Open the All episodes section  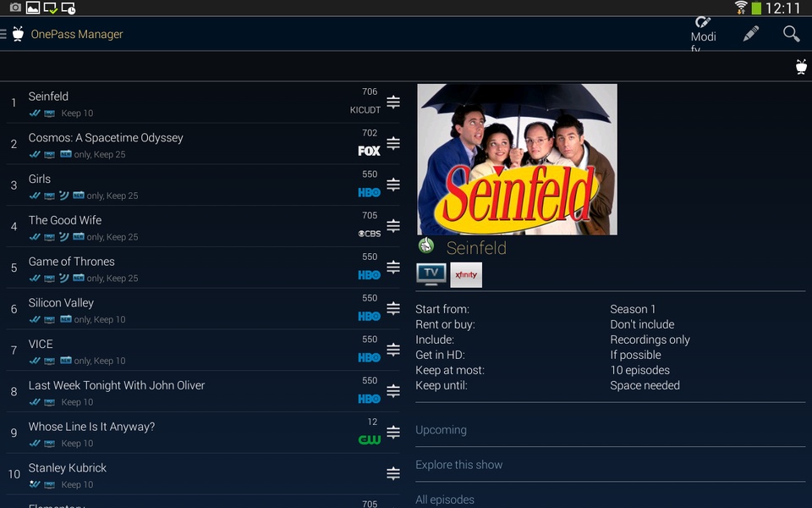click(x=610, y=498)
